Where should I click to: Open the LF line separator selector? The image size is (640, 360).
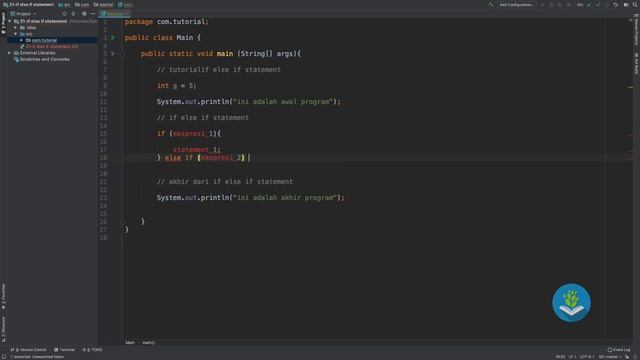coord(572,357)
